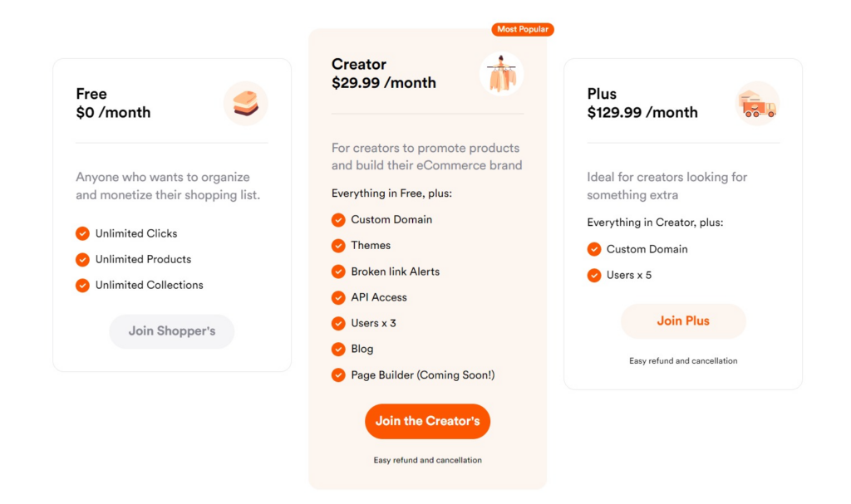The height and width of the screenshot is (504, 851).
Task: Click Easy refund text under Join Plus
Action: 683,361
